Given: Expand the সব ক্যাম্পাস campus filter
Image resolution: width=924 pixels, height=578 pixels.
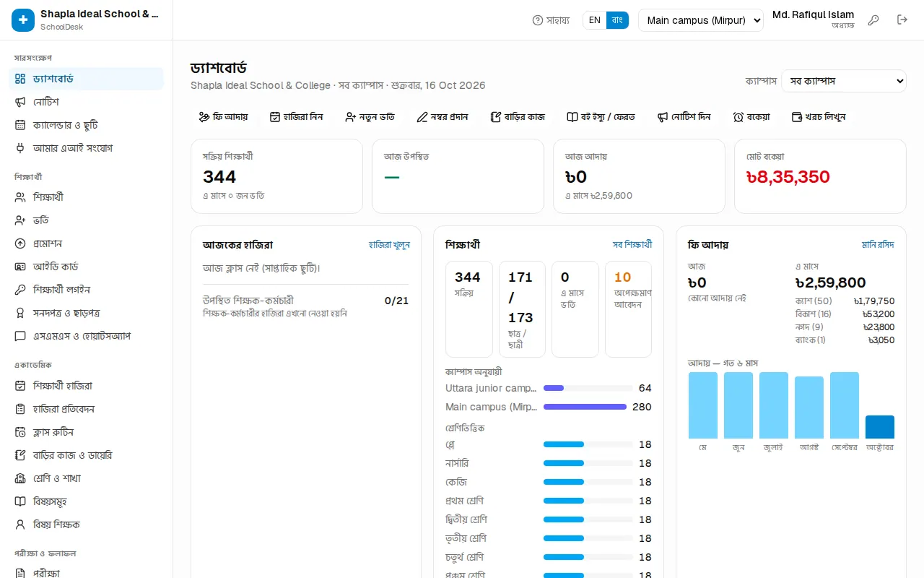Looking at the screenshot, I should (844, 81).
